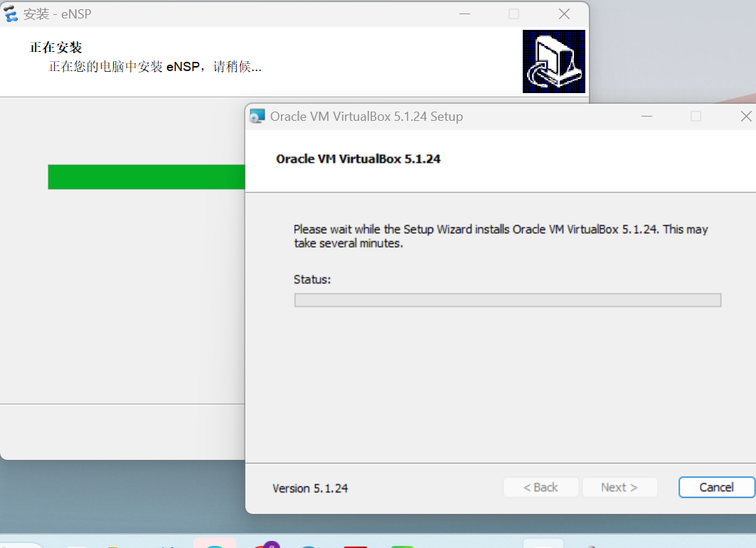Click the maximize box of VirtualBox Setup
Viewport: 756px width, 548px height.
[x=696, y=117]
